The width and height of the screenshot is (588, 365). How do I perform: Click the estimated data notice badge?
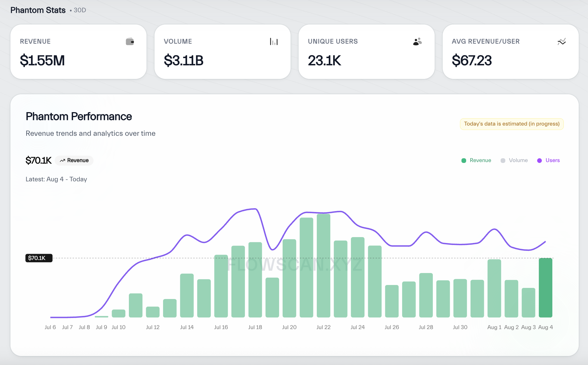511,124
